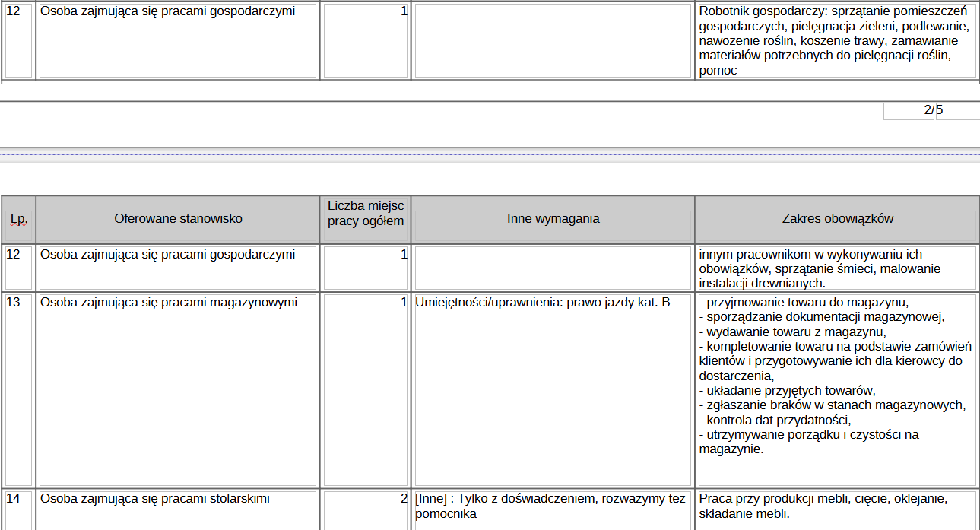
Task: Click "Osoba zajmująca się pracami stolarskimi" cell
Action: (x=155, y=500)
